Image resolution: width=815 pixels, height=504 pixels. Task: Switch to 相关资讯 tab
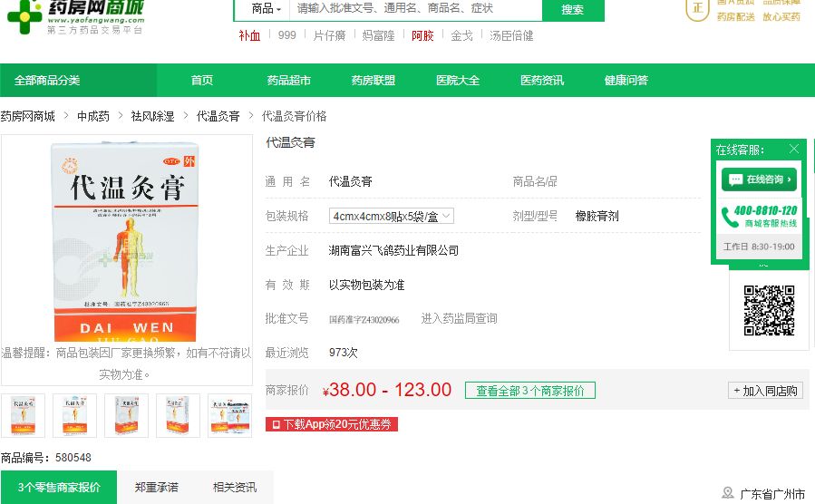tap(235, 488)
